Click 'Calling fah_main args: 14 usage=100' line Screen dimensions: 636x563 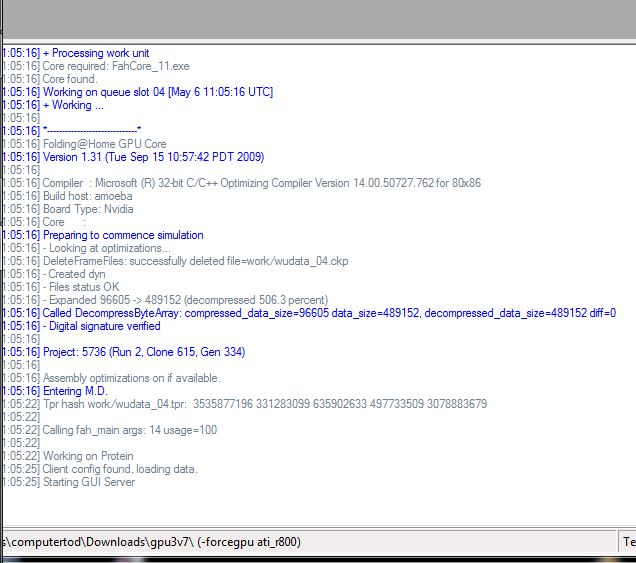click(x=110, y=430)
